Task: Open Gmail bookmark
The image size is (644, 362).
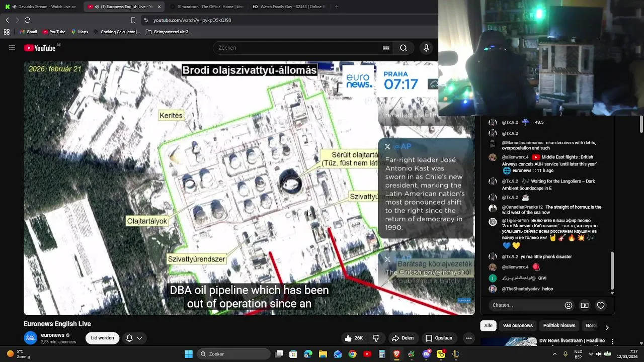Action: [28, 32]
